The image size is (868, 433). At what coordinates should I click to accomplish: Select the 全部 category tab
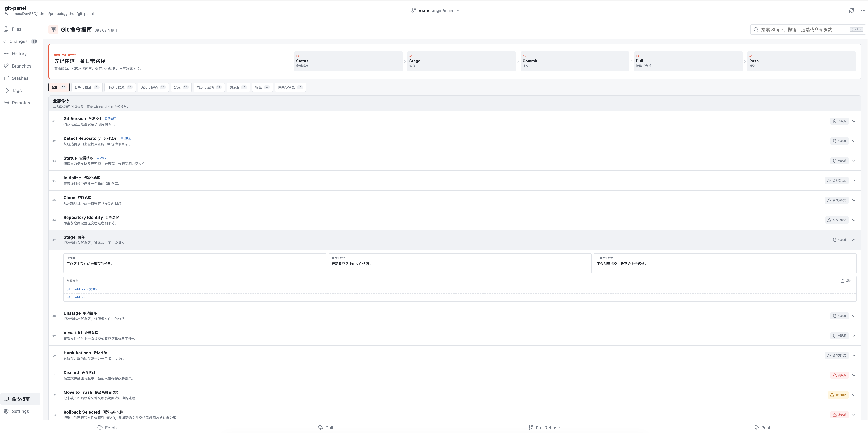tap(59, 88)
